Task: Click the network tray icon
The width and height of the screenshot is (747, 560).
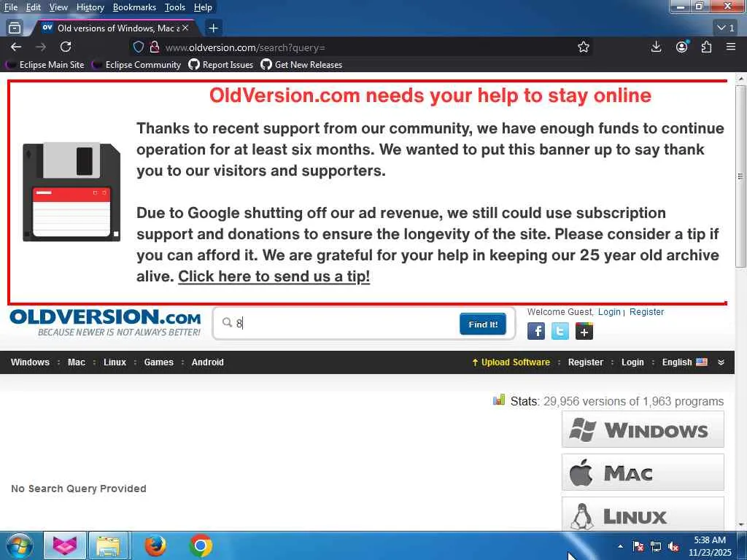Action: pos(656,546)
